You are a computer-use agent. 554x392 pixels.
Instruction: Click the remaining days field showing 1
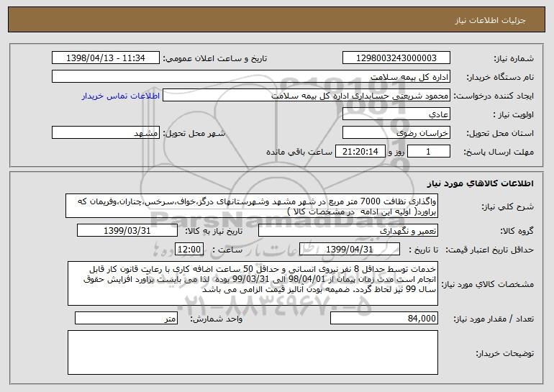click(x=429, y=152)
